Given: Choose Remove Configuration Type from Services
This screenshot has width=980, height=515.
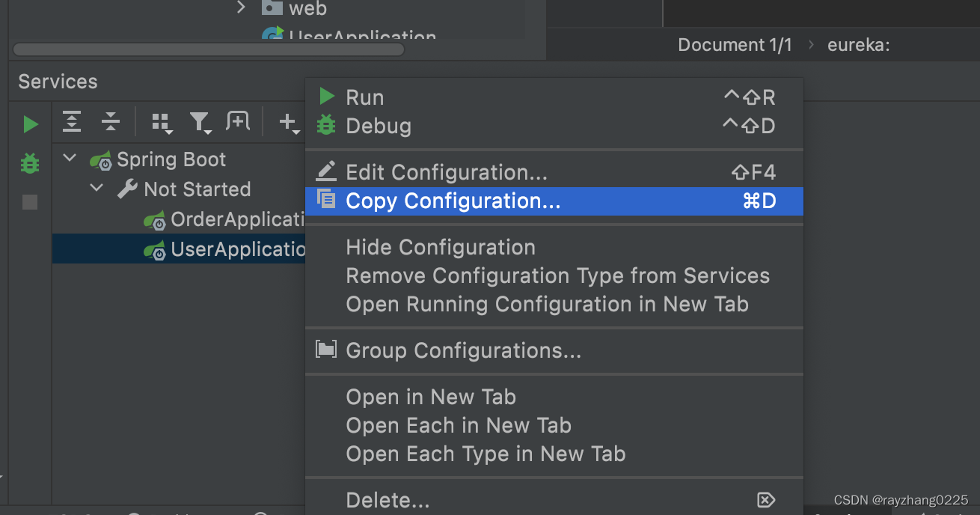Looking at the screenshot, I should click(554, 275).
